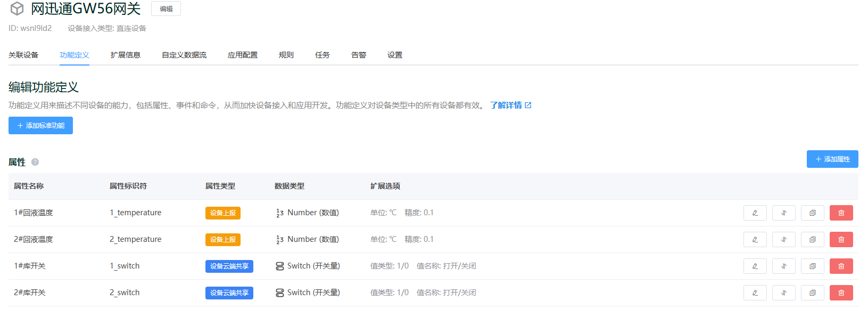Click 编辑 button next to device name
868x317 pixels.
166,9
